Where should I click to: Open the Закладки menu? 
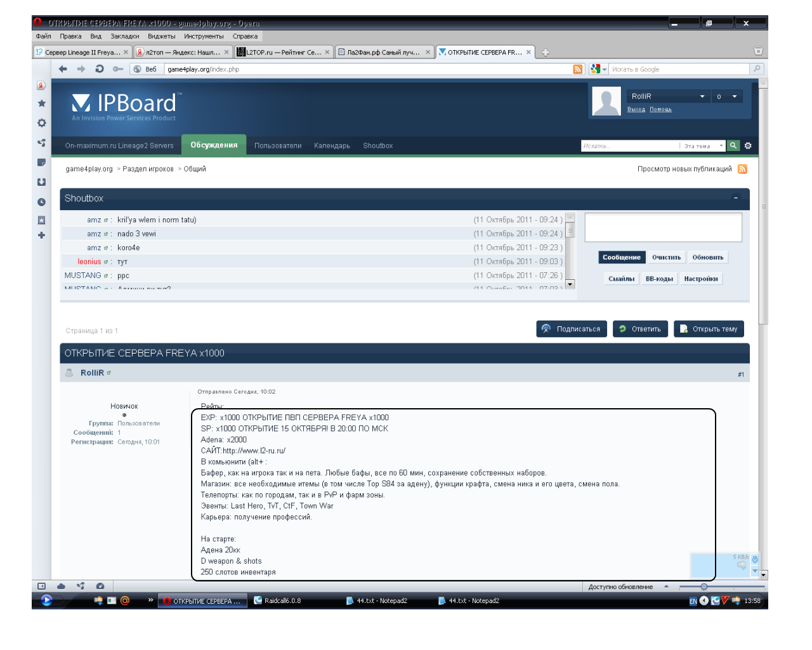pos(124,36)
